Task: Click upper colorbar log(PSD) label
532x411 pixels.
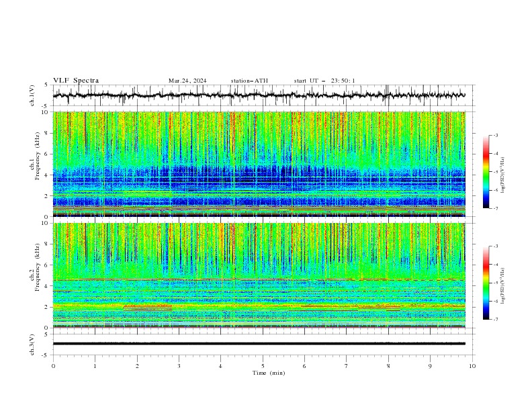Action: click(x=503, y=175)
